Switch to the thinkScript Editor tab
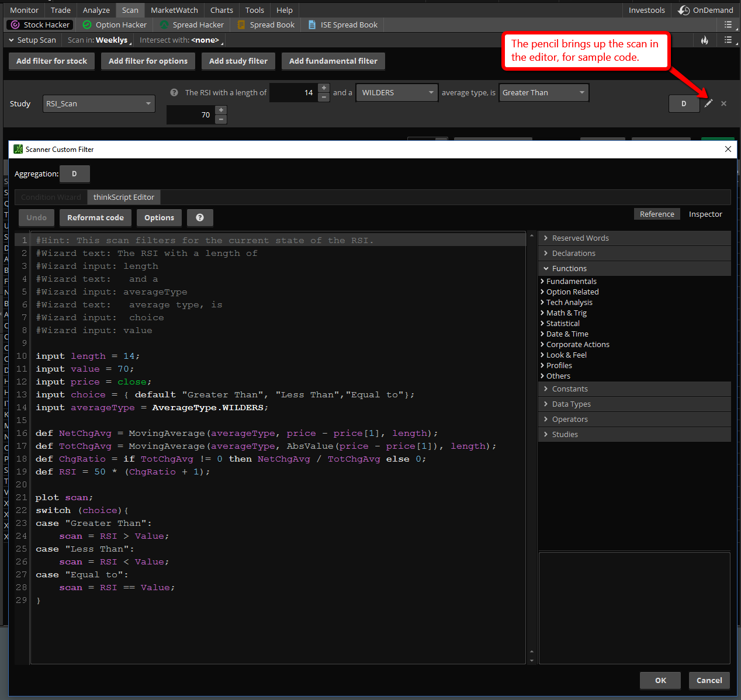 click(124, 197)
